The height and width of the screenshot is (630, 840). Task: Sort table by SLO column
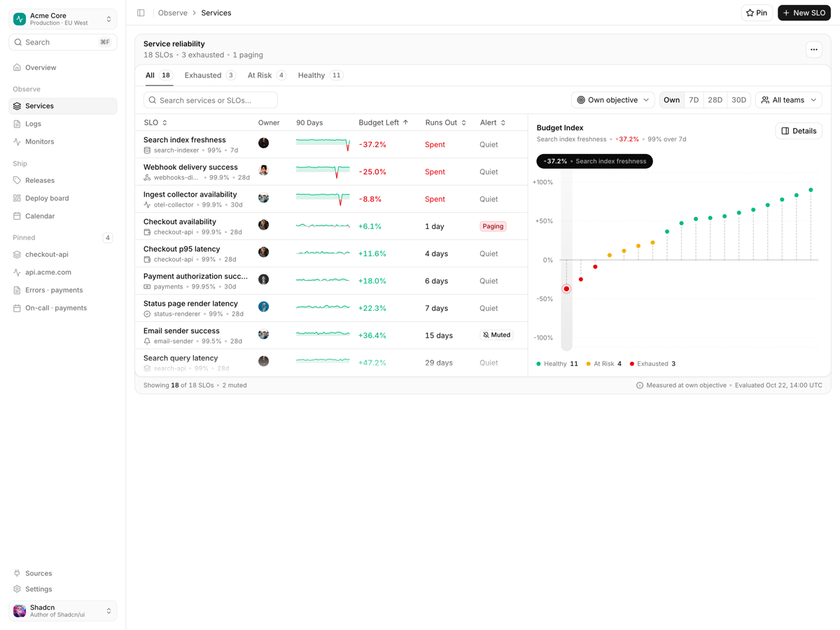(x=155, y=122)
